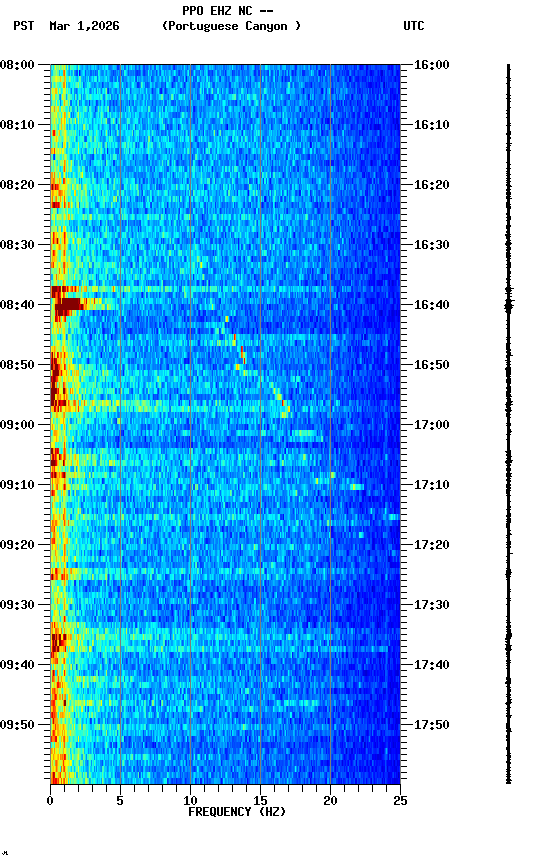Click the '08:10' PST time label
552x864 pixels.
tap(17, 125)
